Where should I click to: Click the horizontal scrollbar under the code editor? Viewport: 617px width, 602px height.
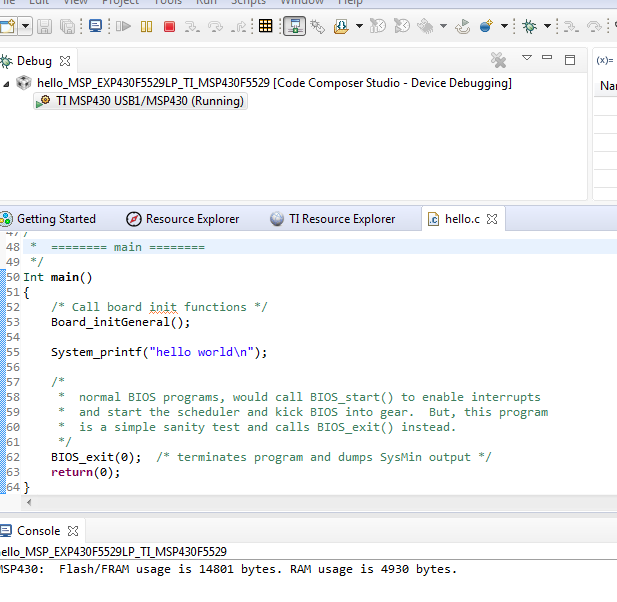(x=300, y=504)
